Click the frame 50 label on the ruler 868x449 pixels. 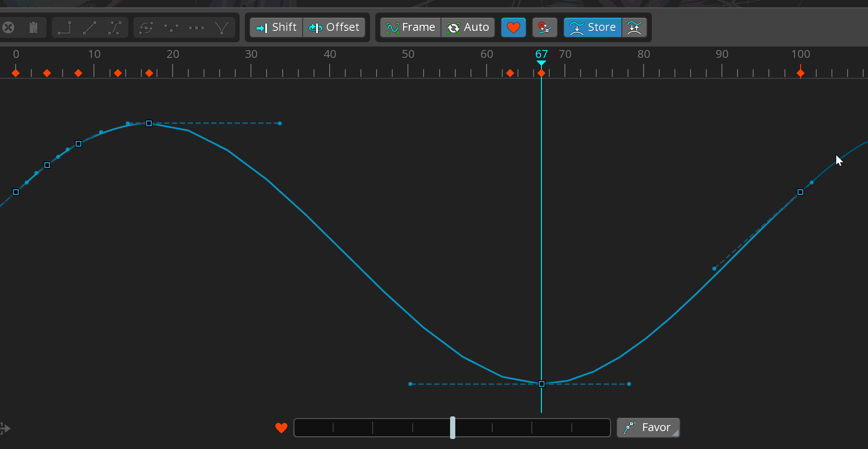408,54
